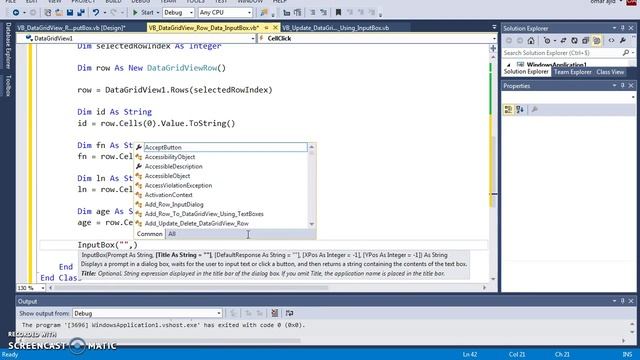Switch to the VB_DataGridView_R...putBox.vb [Design] tab
Screen dimensions: 640x360
click(71, 28)
